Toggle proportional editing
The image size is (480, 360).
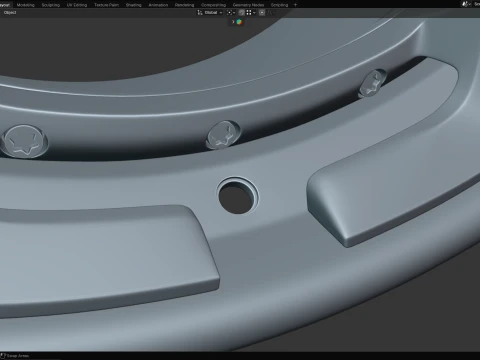[262, 13]
